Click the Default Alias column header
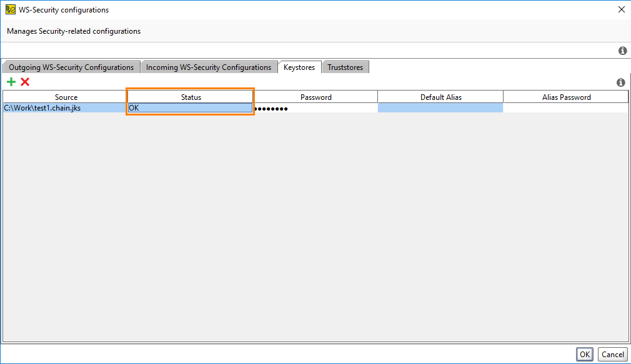This screenshot has height=364, width=631. coord(440,97)
